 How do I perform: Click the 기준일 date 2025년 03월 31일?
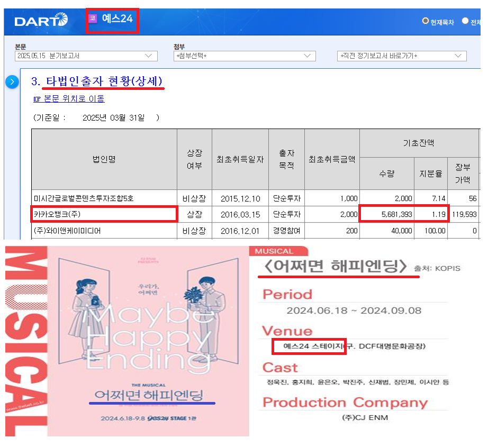tap(114, 117)
